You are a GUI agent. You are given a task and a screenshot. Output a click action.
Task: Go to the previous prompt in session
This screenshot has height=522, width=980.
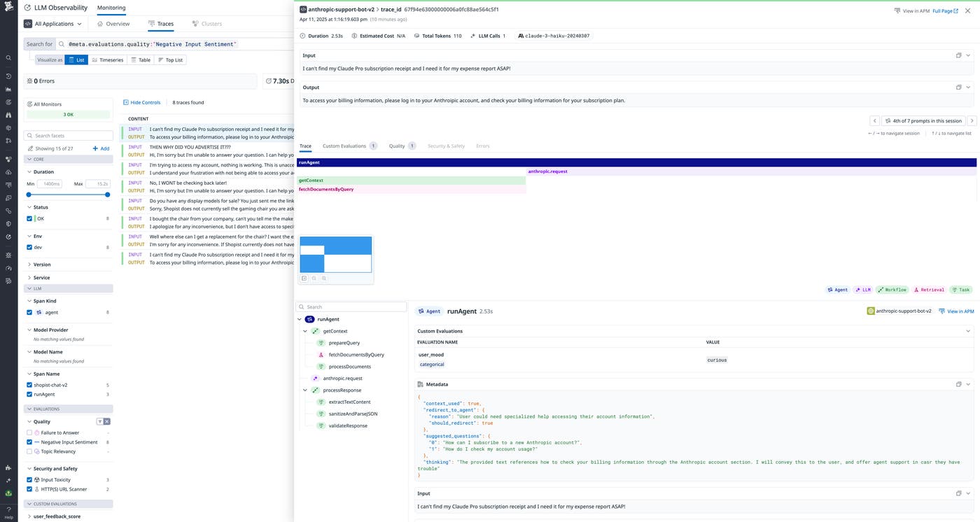pyautogui.click(x=874, y=121)
